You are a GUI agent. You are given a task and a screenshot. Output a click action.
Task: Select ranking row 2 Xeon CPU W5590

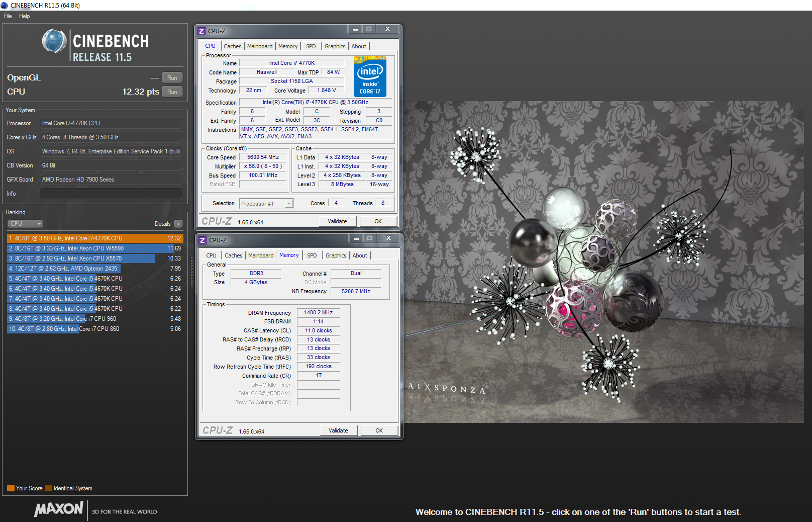95,248
